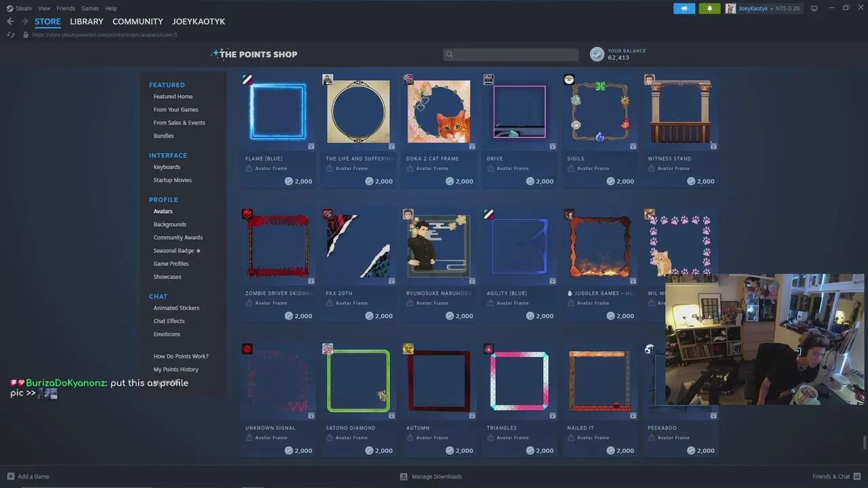The height and width of the screenshot is (488, 868).
Task: Open Animated Stickers section
Action: tap(176, 308)
